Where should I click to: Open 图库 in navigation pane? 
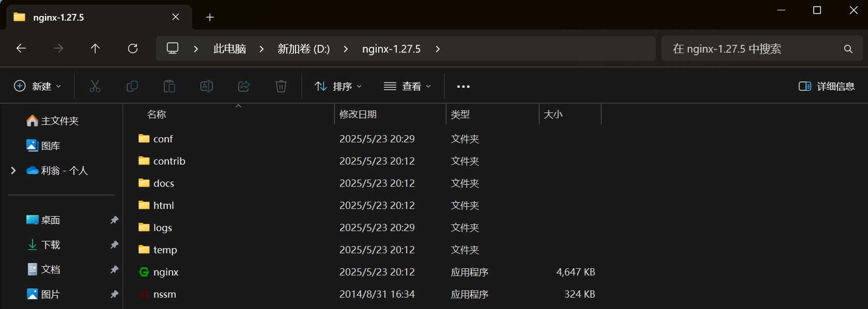(x=43, y=145)
